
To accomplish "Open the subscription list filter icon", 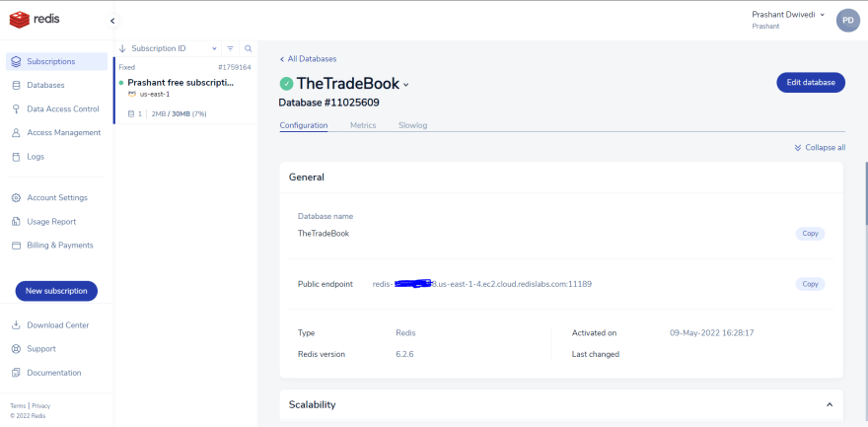I will 230,48.
